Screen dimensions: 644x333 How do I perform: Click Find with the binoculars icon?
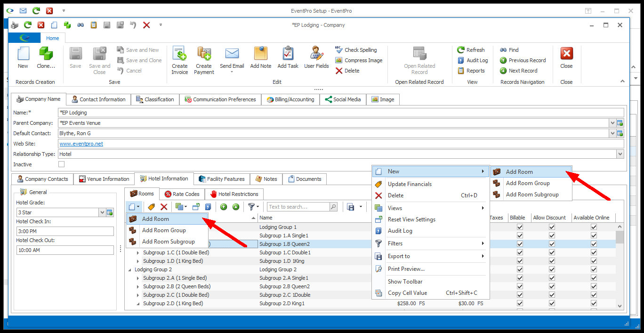509,50
